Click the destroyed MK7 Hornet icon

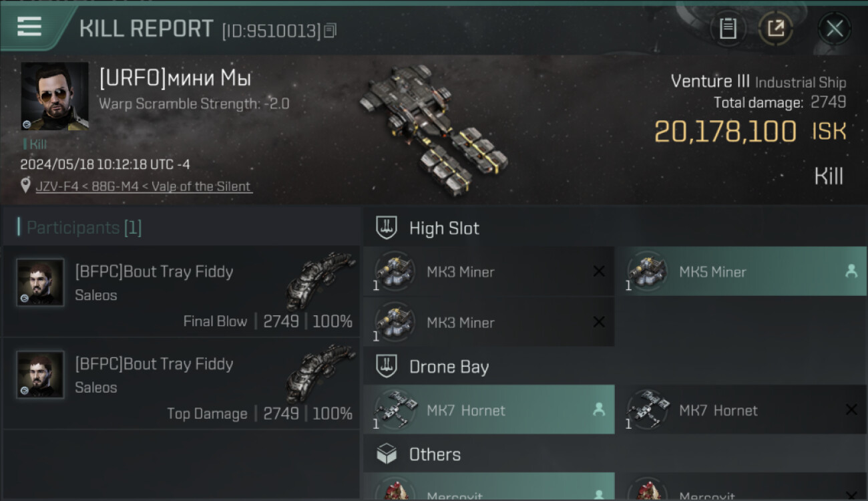click(x=648, y=410)
